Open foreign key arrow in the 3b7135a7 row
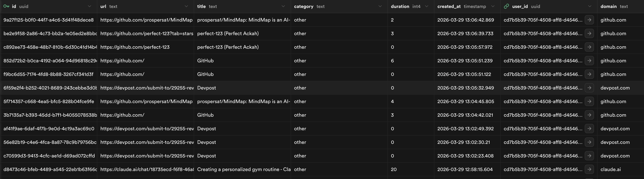 [x=589, y=115]
